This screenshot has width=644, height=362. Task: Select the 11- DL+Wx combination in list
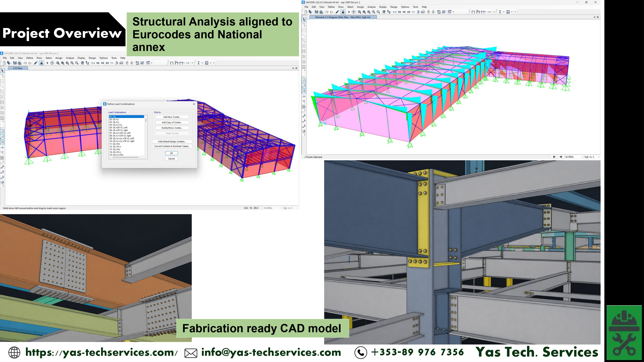pyautogui.click(x=115, y=144)
